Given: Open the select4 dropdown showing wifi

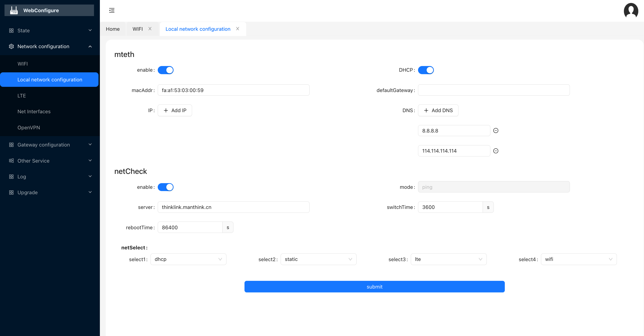Looking at the screenshot, I should click(579, 259).
